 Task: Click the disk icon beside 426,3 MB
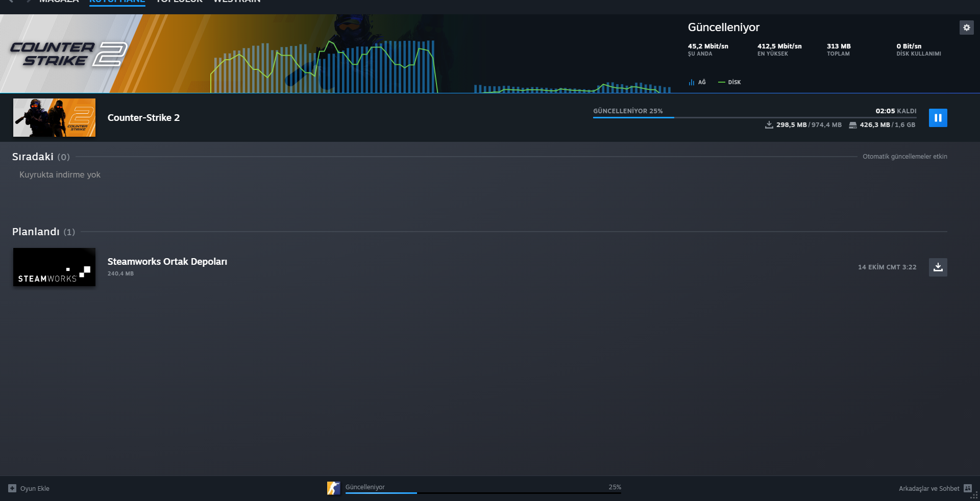pyautogui.click(x=853, y=125)
